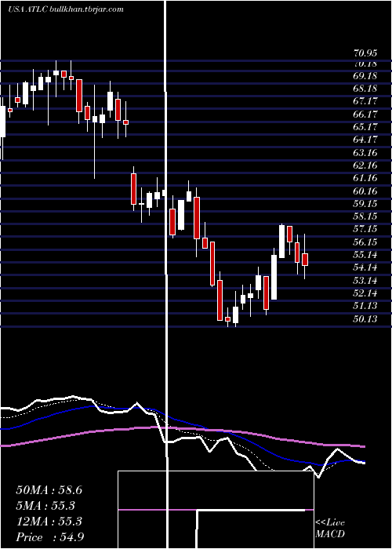Click the '50MA : 58.6' readout
The image size is (392, 549).
(x=49, y=490)
